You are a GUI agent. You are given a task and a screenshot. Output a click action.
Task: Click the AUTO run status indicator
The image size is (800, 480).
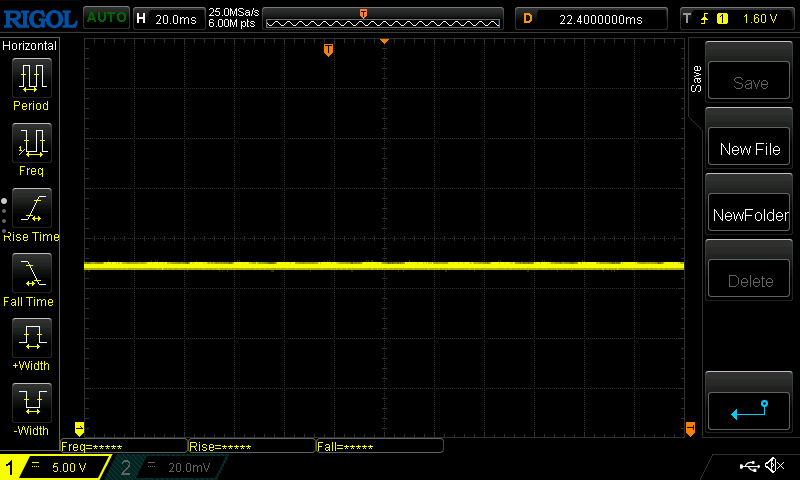[107, 17]
